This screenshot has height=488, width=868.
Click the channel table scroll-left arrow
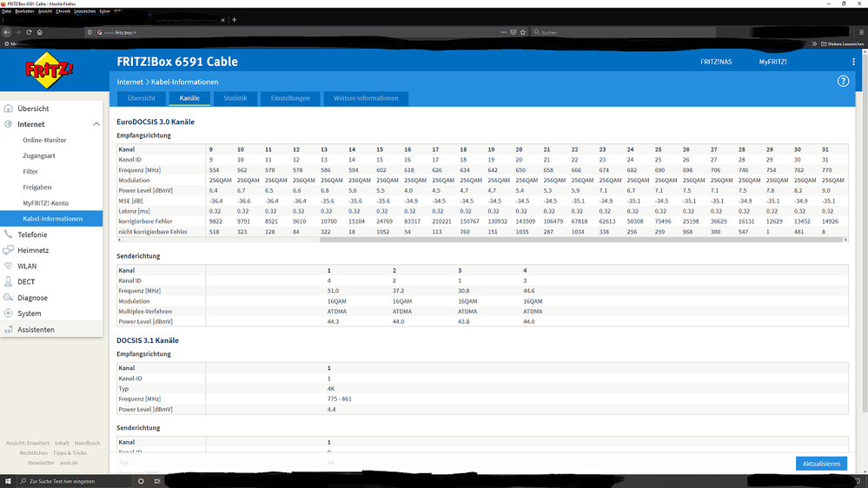(120, 240)
